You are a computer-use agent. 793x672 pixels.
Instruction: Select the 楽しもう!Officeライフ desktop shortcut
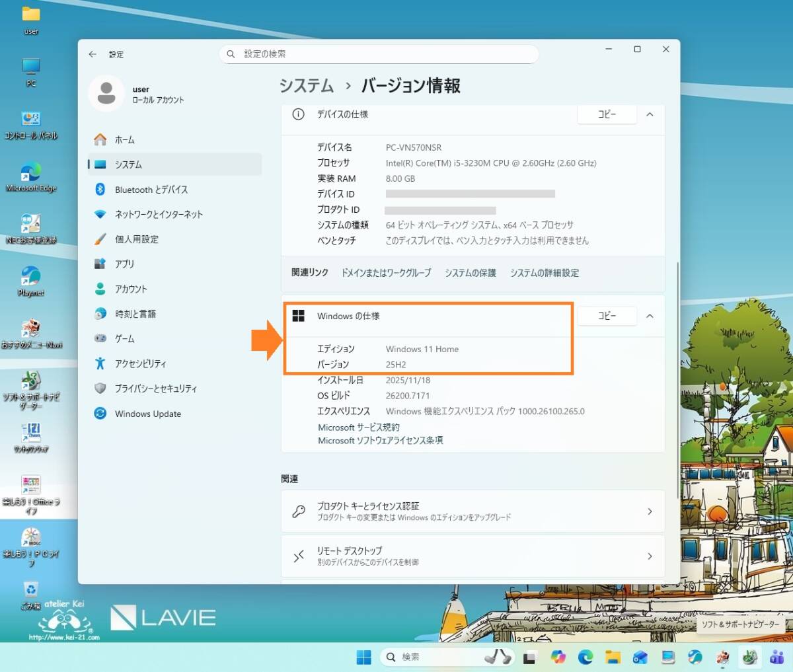pos(31,495)
